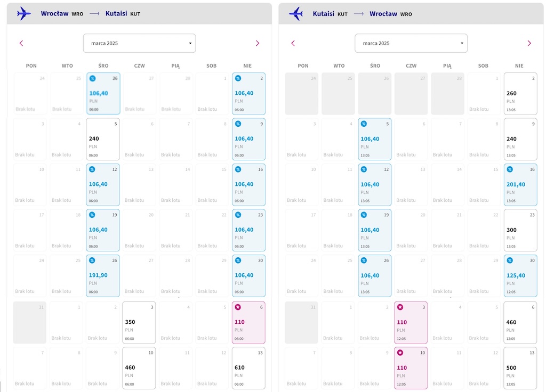The height and width of the screenshot is (392, 546).
Task: Go to previous month in Wrocław–Kutaisi calendar
Action: pyautogui.click(x=21, y=43)
